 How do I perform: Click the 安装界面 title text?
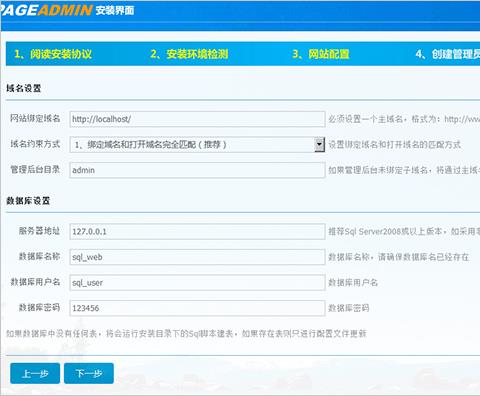pos(115,10)
